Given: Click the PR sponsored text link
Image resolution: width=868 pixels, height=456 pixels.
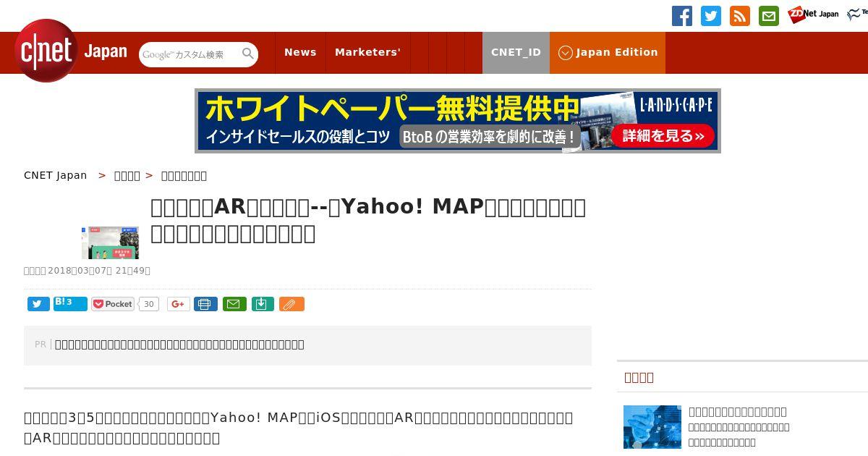Looking at the screenshot, I should [179, 345].
